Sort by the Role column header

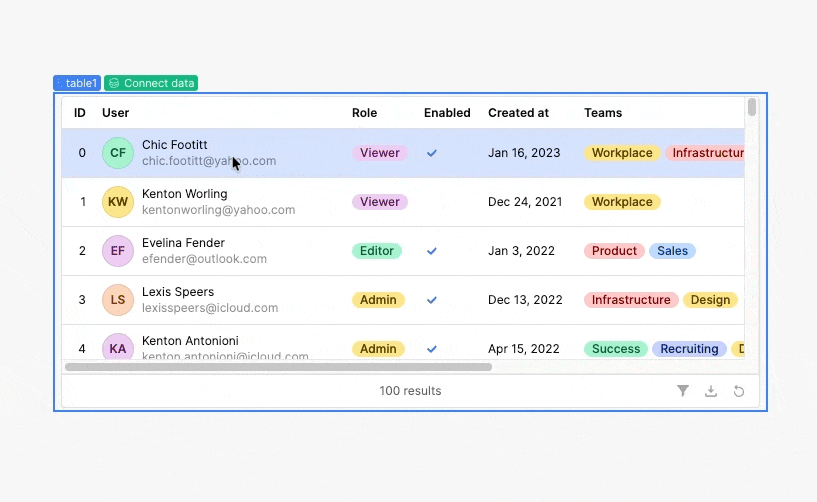coord(364,113)
